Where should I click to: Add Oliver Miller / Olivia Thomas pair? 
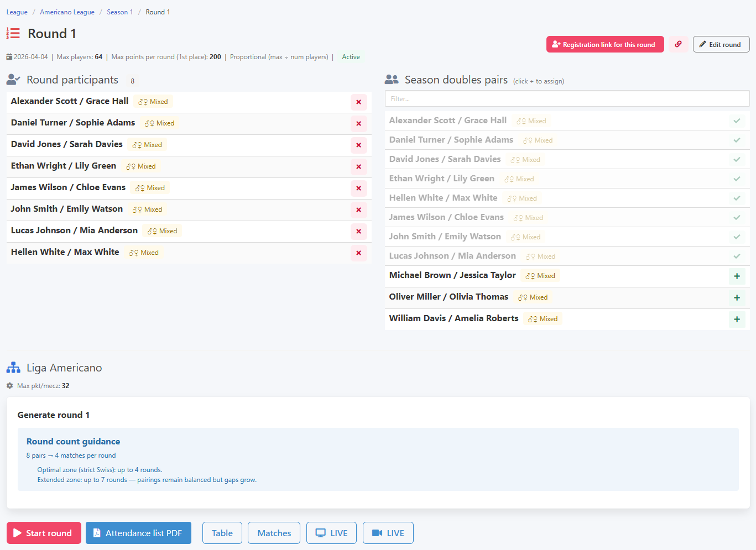tap(737, 298)
